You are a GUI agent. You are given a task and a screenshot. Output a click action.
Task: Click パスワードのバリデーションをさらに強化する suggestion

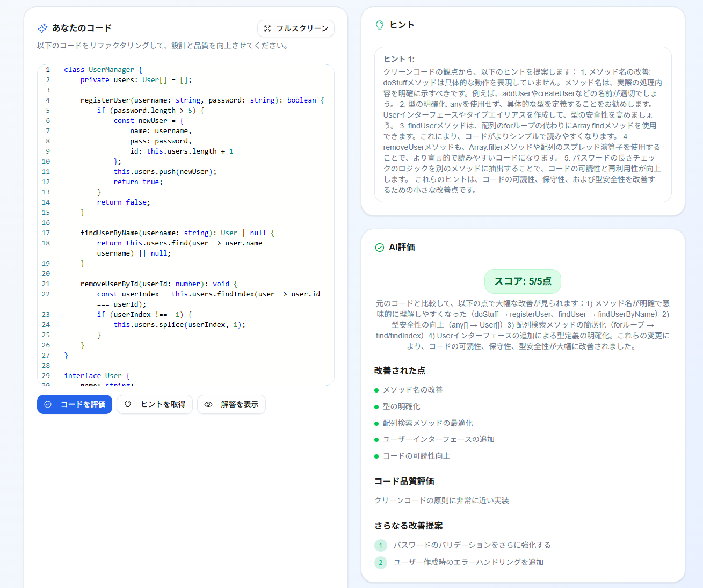[x=472, y=545]
